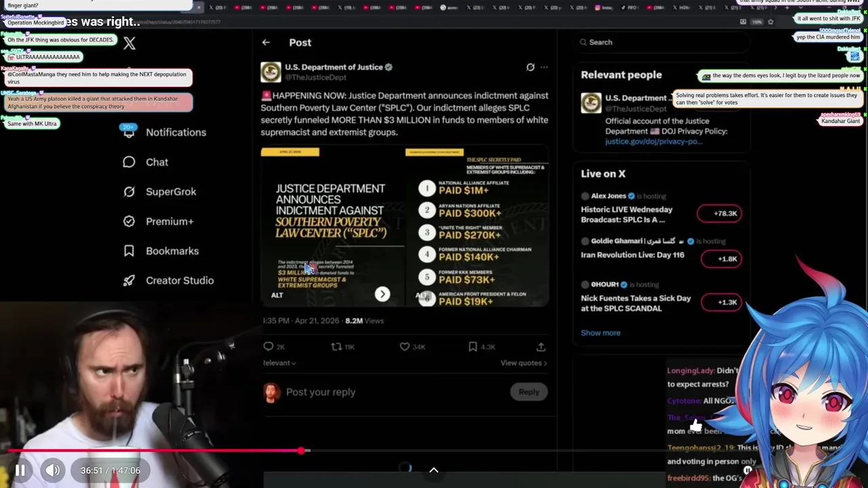Click the SuperGrok icon
868x488 pixels.
click(x=129, y=192)
